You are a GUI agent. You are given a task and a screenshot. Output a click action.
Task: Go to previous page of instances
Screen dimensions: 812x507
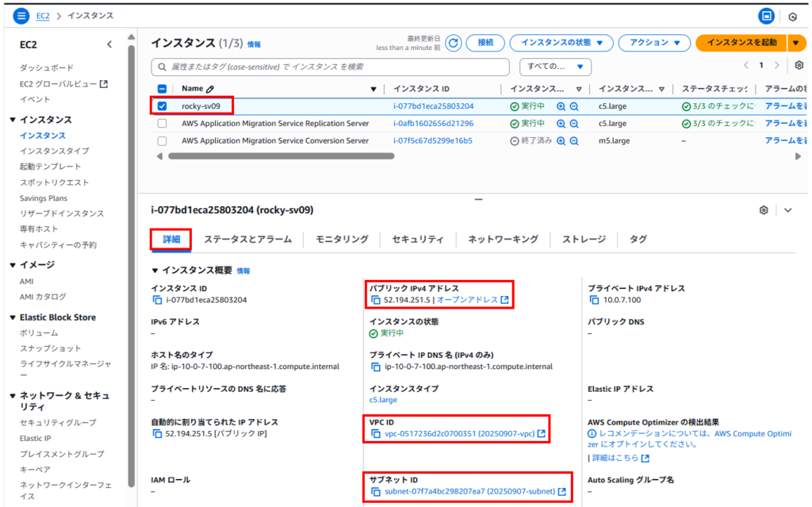tap(746, 65)
